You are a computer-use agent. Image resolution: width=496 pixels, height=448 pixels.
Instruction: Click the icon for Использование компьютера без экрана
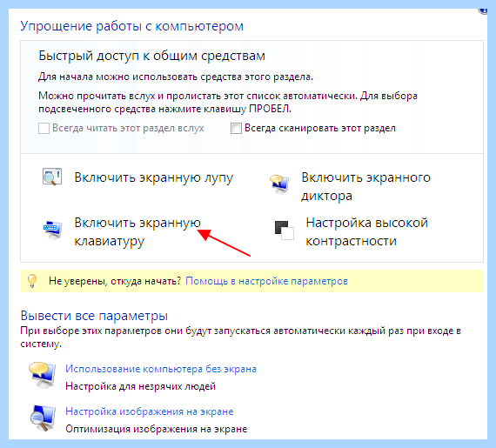42,375
